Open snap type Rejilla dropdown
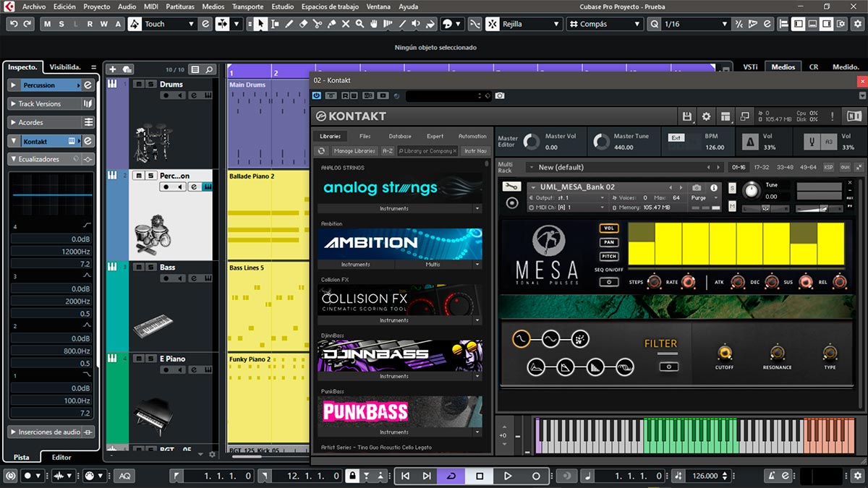Image resolution: width=868 pixels, height=488 pixels. (x=532, y=24)
